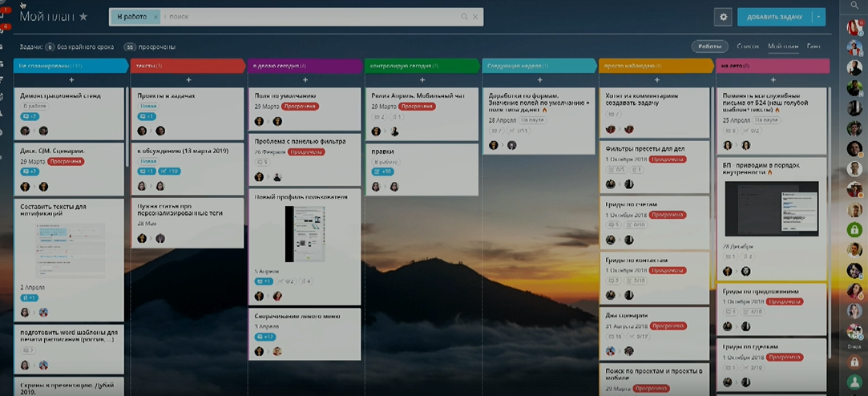Filter tasks 'без крайнего срока' counter
This screenshot has width=868, height=396.
(80, 47)
